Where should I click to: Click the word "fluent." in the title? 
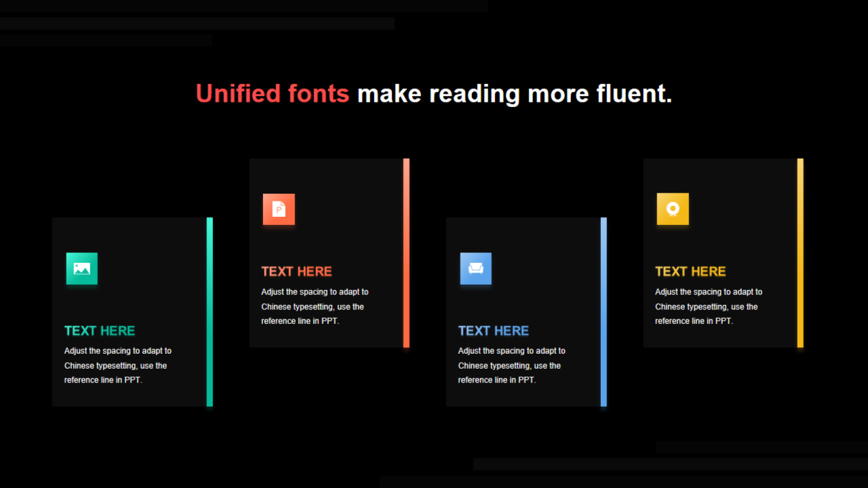[x=634, y=94]
